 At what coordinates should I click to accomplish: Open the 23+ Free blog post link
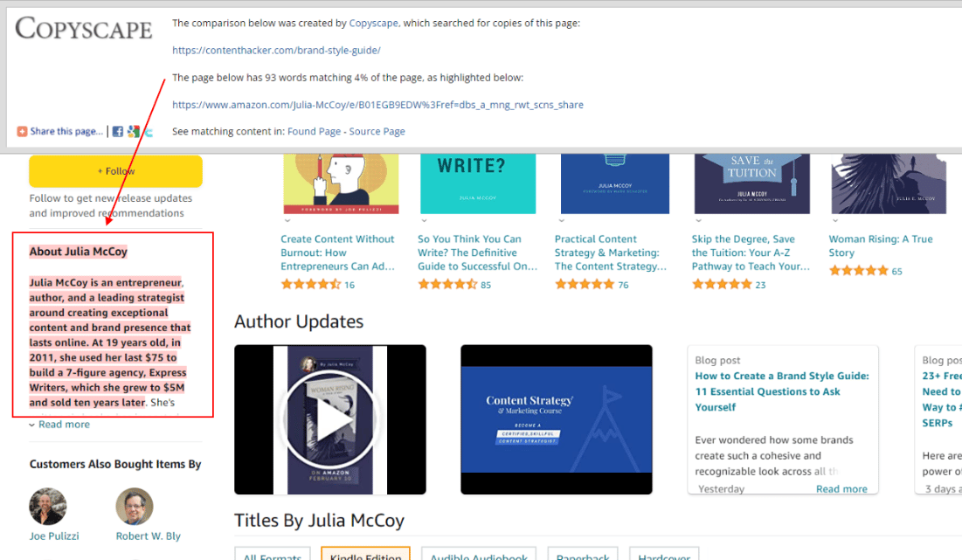[942, 399]
